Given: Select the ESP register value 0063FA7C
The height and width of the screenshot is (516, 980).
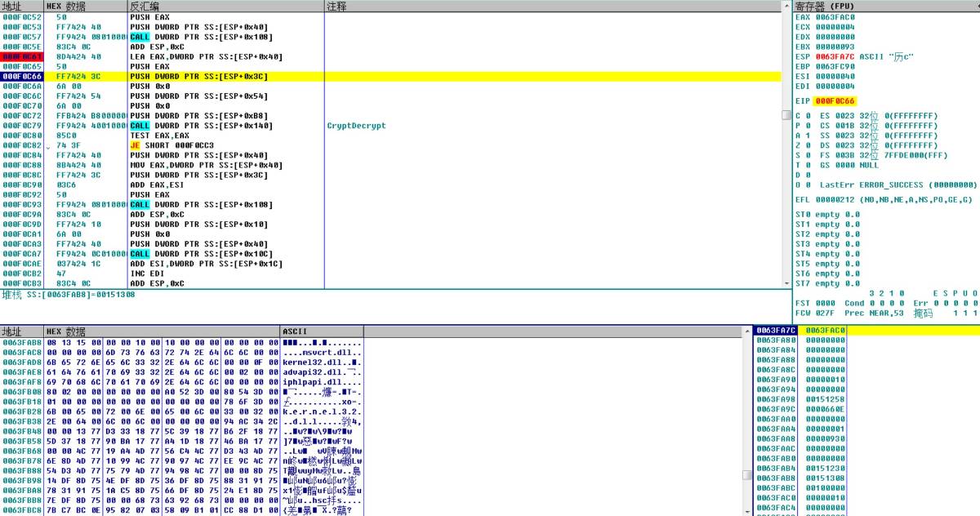Looking at the screenshot, I should click(834, 56).
